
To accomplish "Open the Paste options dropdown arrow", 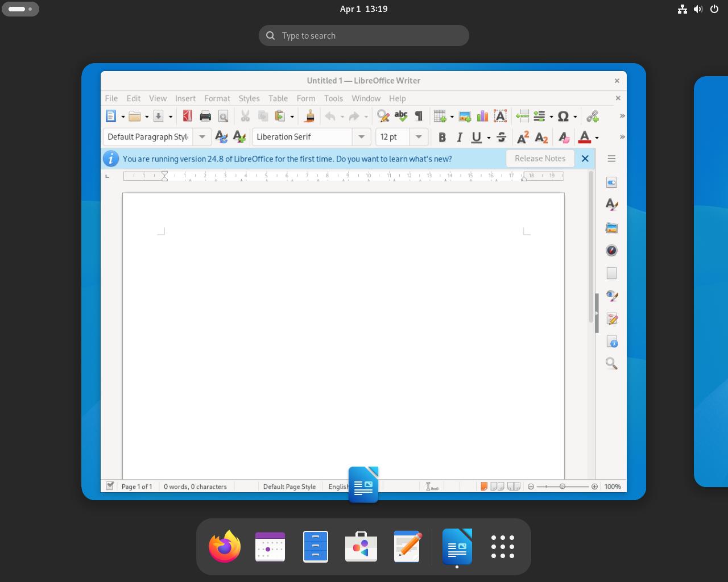I will pos(292,117).
